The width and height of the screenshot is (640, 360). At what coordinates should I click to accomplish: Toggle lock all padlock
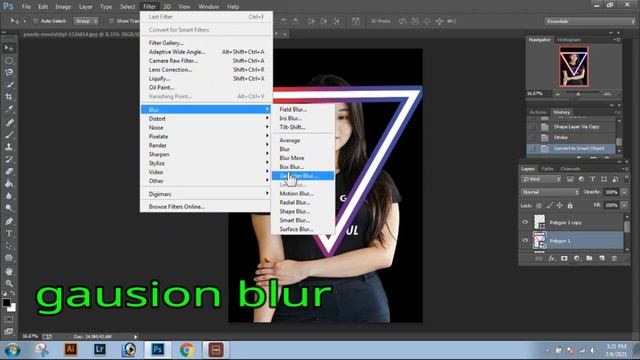[570, 205]
